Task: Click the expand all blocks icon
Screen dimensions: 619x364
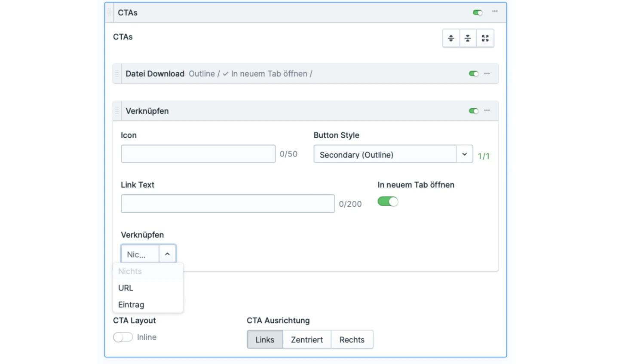Action: click(451, 38)
